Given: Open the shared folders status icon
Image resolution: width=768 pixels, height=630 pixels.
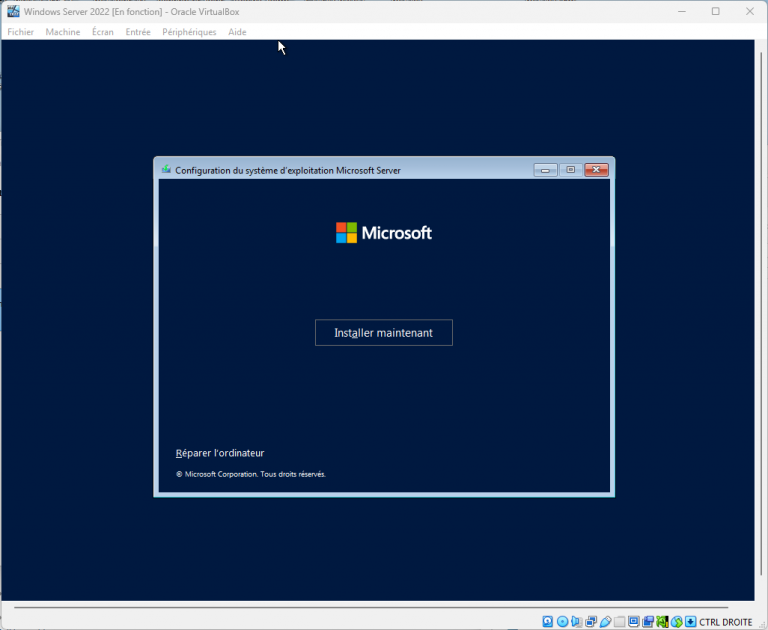Looking at the screenshot, I should coord(620,621).
